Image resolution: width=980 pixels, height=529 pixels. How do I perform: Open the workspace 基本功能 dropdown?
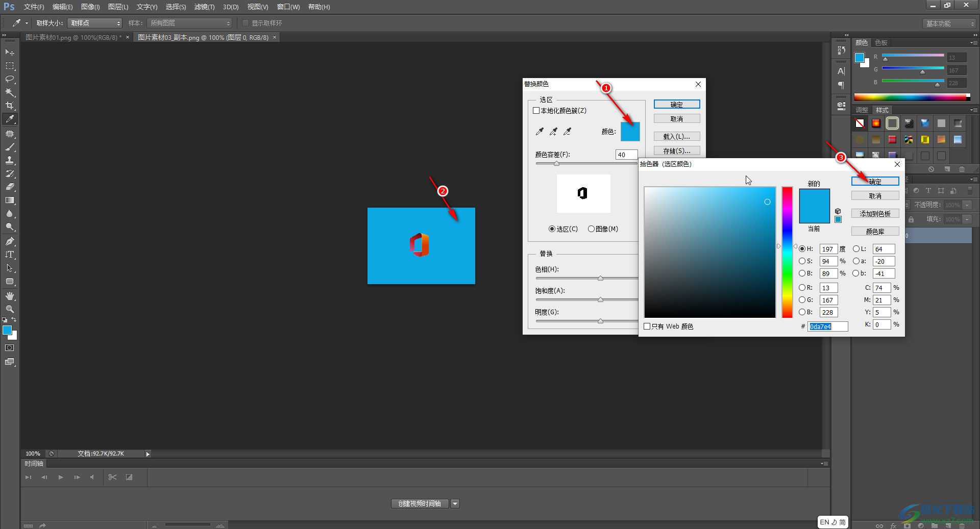[x=949, y=23]
